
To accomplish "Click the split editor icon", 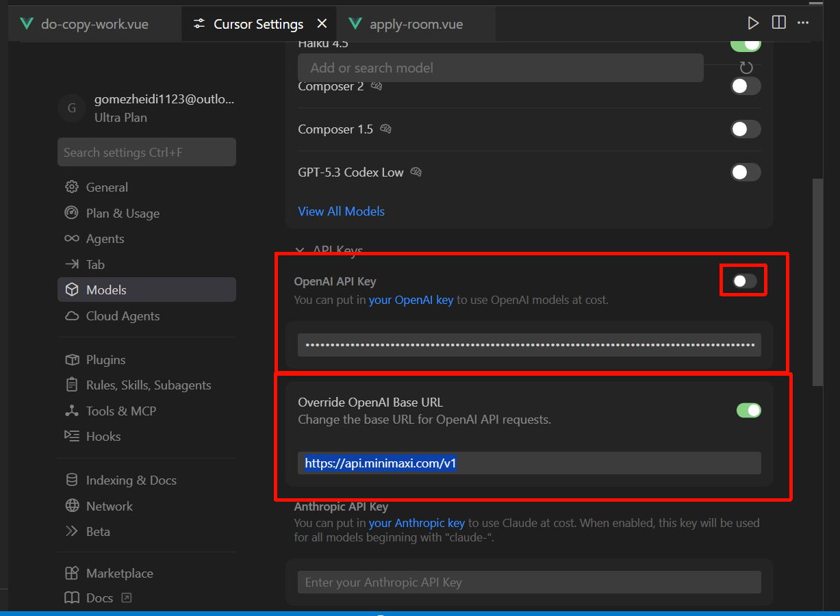I will (x=778, y=23).
